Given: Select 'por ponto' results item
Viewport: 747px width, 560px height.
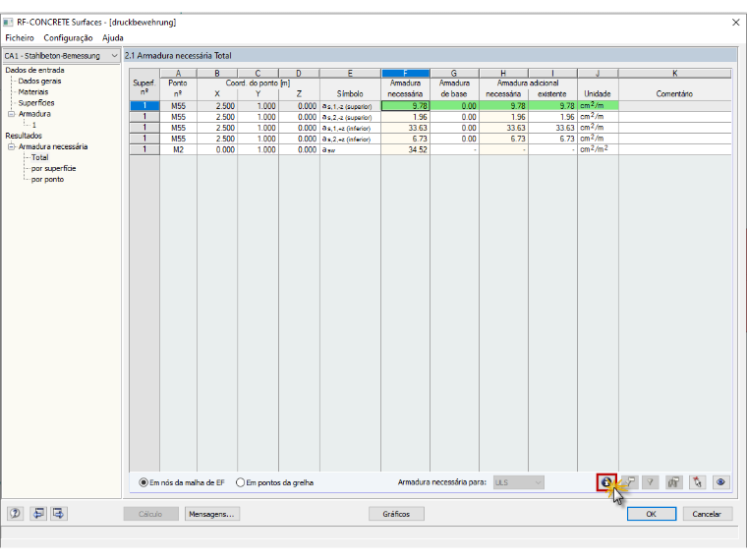Looking at the screenshot, I should coord(47,180).
